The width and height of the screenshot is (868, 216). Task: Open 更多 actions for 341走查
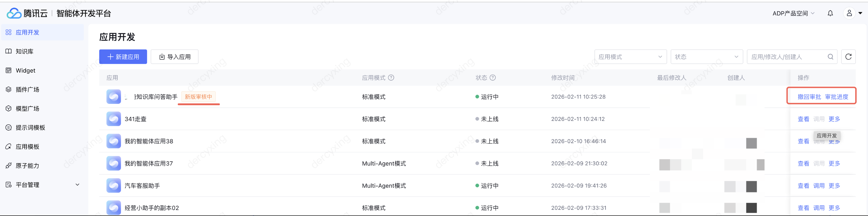tap(834, 119)
